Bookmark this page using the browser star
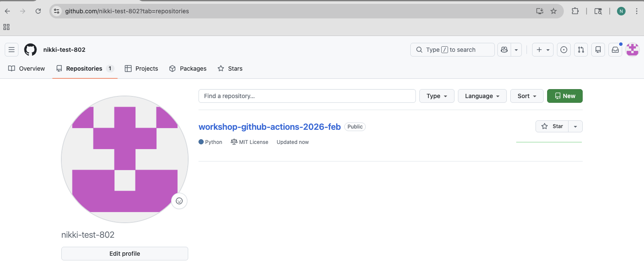Screen dimensions: 644x275 554,11
